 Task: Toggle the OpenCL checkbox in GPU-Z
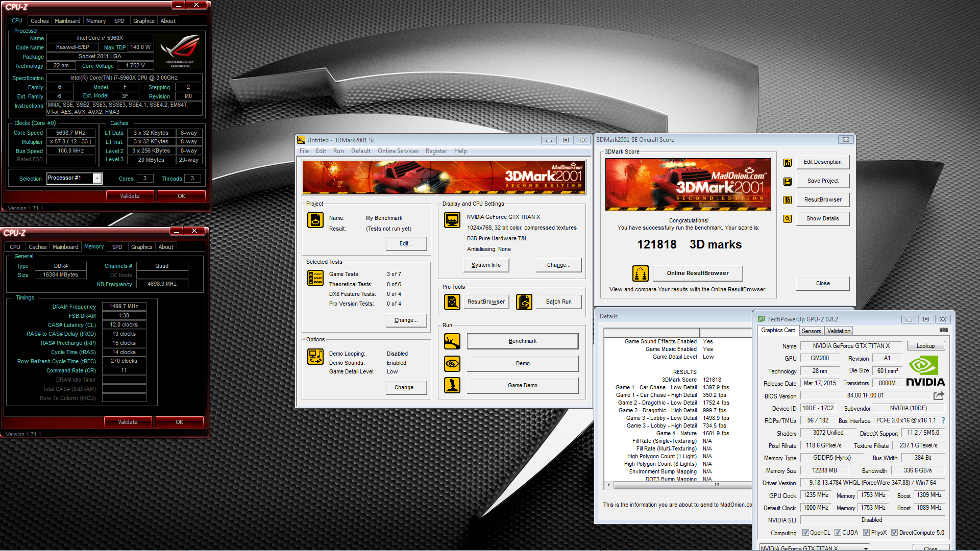click(805, 533)
